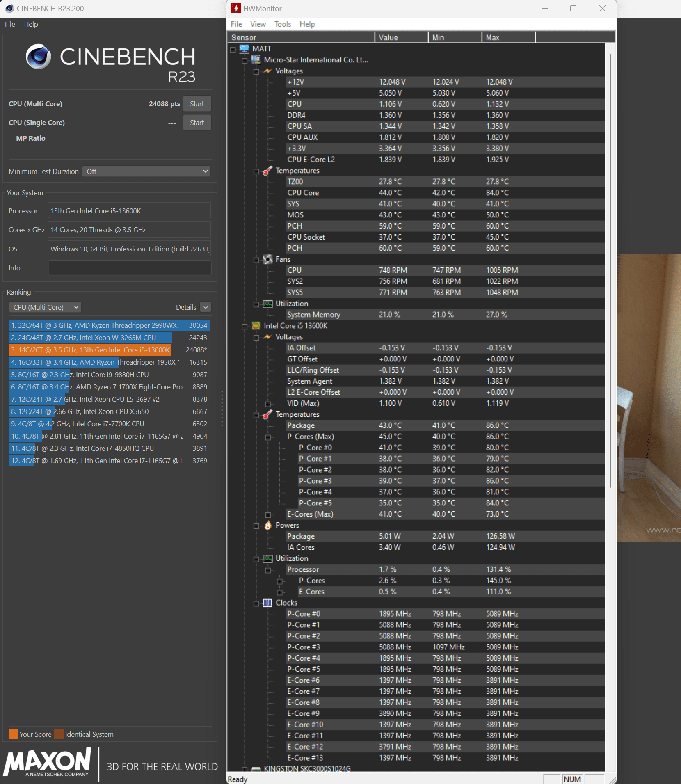Collapse the P-Cores (Max) temperatures node
This screenshot has height=784, width=681.
[268, 437]
